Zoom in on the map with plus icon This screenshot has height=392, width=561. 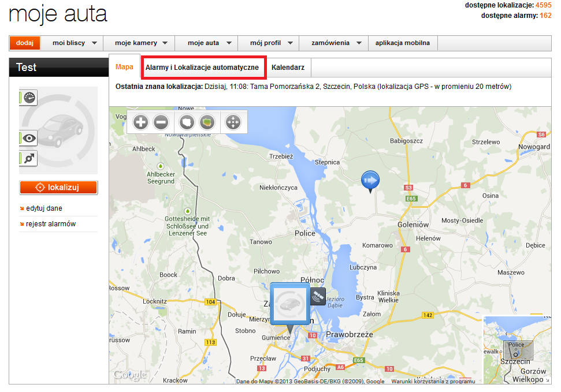pos(140,122)
